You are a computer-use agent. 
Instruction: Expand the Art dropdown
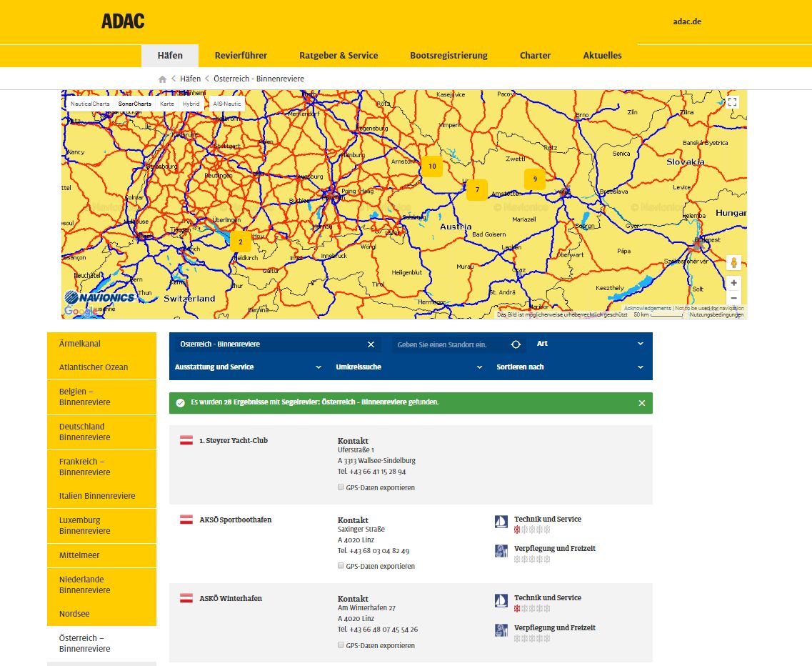(x=590, y=344)
